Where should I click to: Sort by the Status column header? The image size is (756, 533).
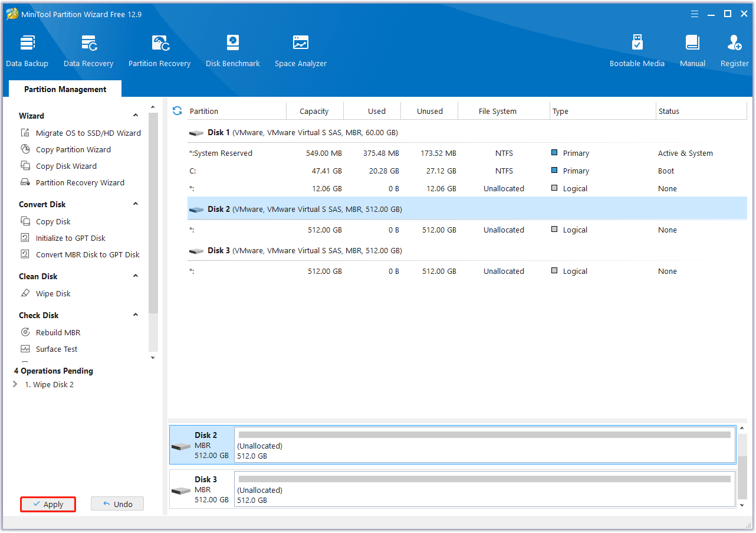click(x=702, y=111)
